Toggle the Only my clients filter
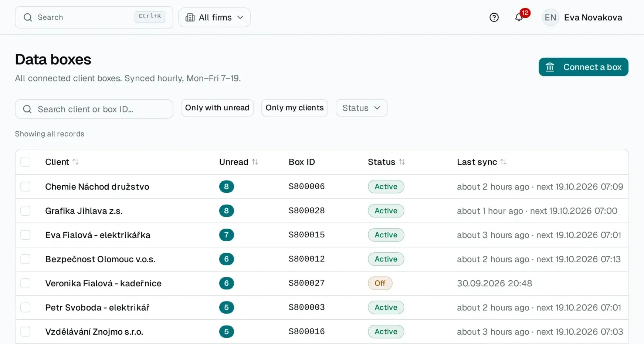Image resolution: width=644 pixels, height=344 pixels. (295, 108)
